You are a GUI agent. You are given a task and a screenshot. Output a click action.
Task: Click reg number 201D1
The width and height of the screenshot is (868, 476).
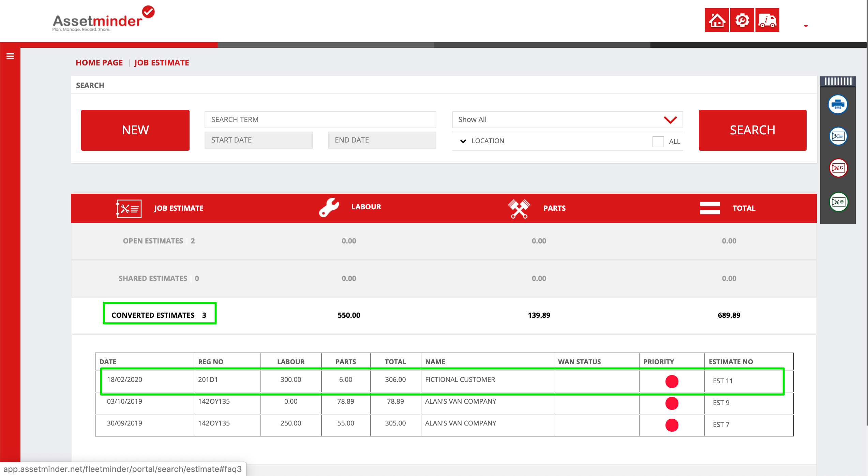click(208, 380)
